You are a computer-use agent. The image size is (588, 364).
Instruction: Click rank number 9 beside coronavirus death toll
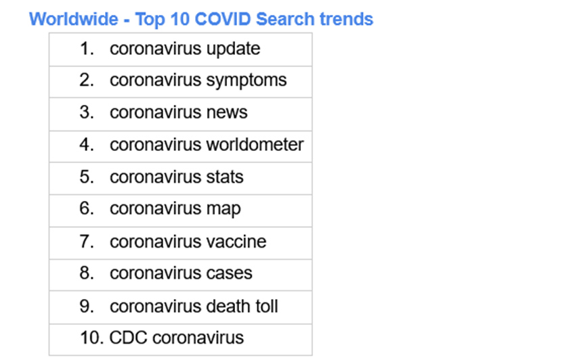(x=86, y=306)
